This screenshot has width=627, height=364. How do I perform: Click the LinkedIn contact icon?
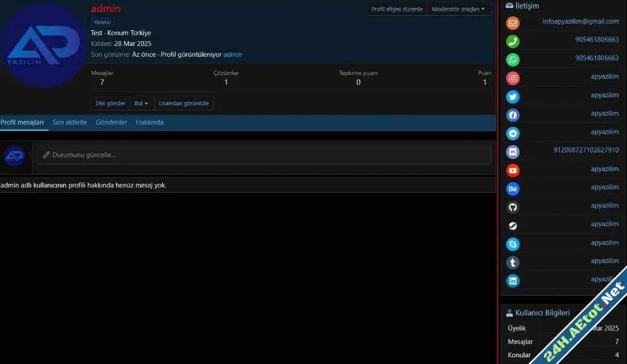point(513,281)
